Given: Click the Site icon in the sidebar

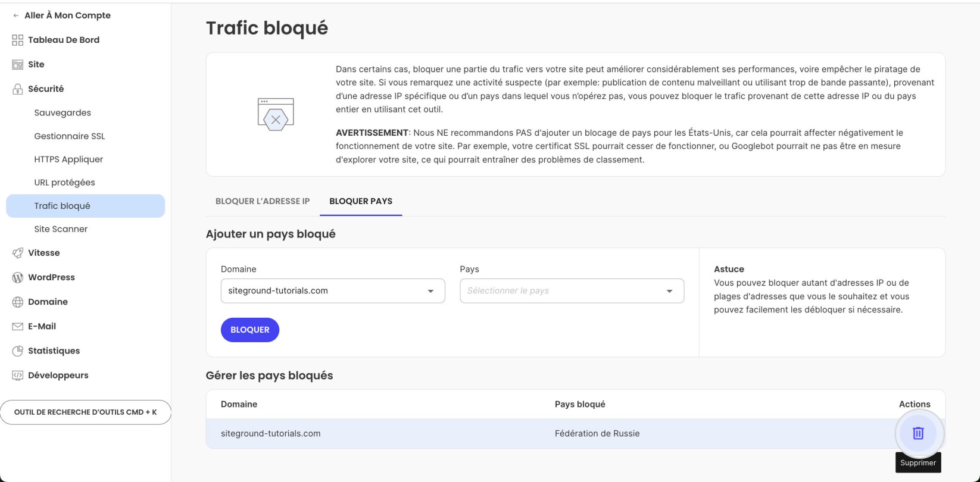Looking at the screenshot, I should [18, 64].
